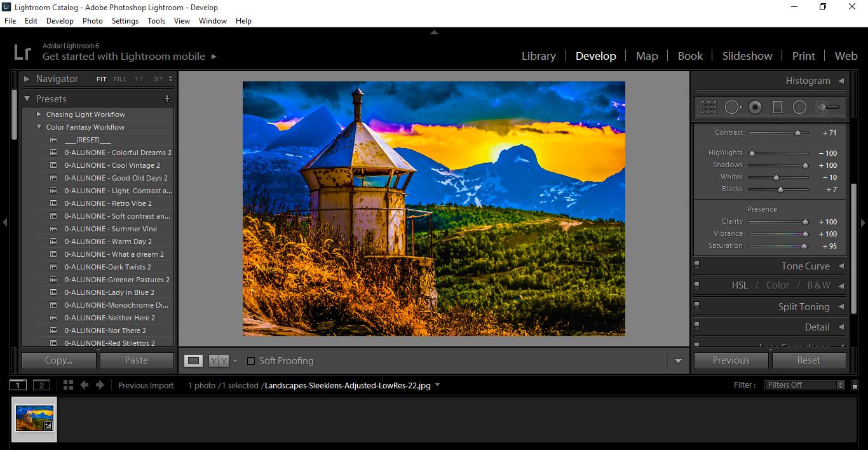868x450 pixels.
Task: Expand the Histogram panel triangle
Action: (841, 81)
